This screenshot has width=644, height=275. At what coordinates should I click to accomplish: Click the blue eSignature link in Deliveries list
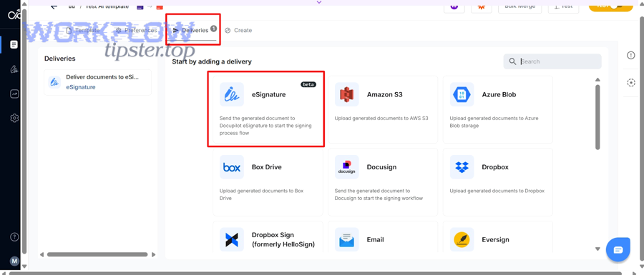pos(81,87)
